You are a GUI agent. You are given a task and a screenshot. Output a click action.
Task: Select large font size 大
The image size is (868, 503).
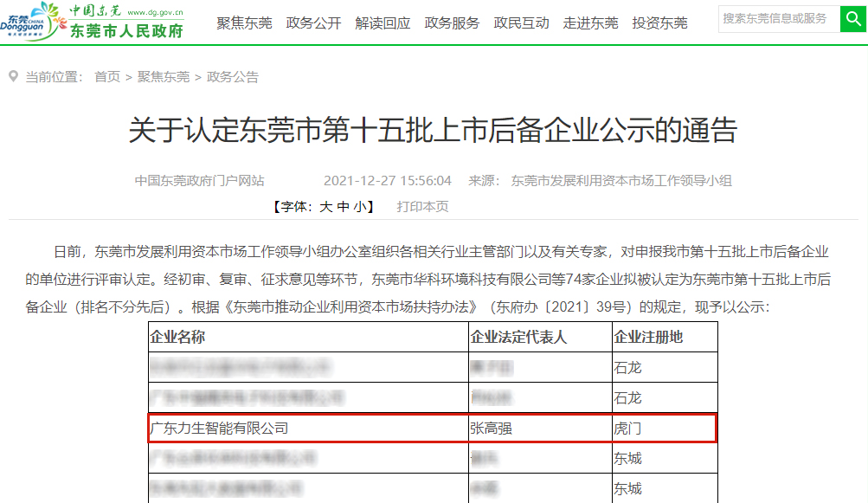[327, 207]
